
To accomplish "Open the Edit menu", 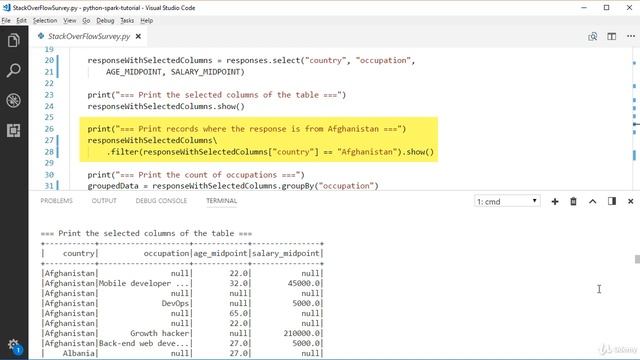I will [21, 20].
